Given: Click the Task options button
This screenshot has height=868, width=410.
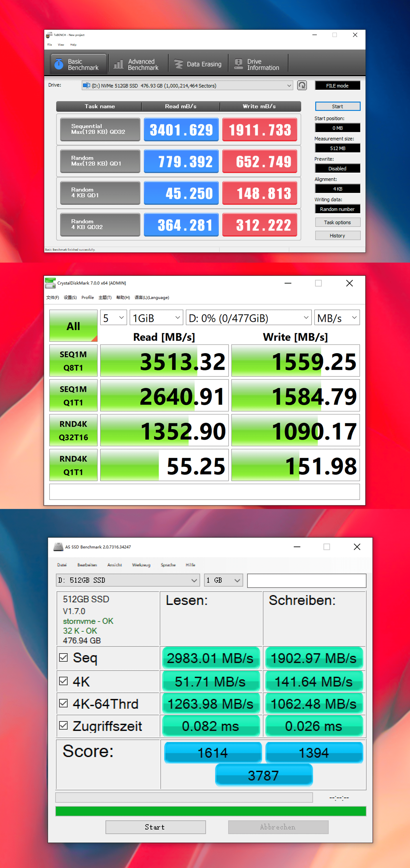Looking at the screenshot, I should point(338,222).
